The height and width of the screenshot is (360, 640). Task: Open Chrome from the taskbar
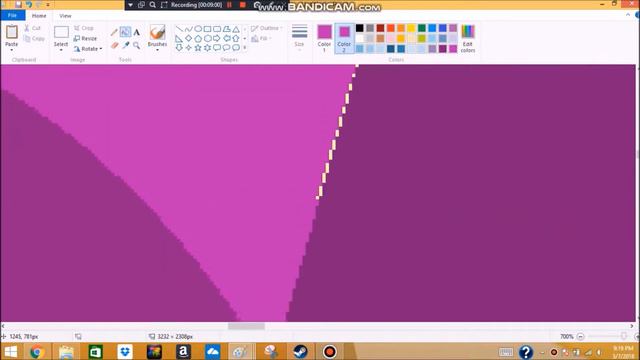(37, 351)
